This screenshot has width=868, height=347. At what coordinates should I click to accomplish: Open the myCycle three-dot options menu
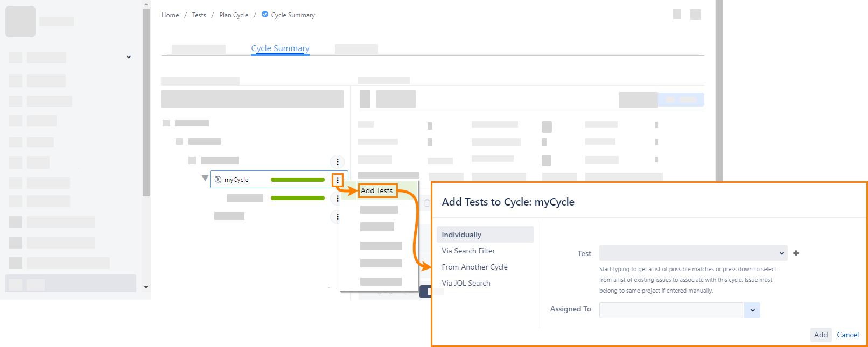pyautogui.click(x=338, y=180)
